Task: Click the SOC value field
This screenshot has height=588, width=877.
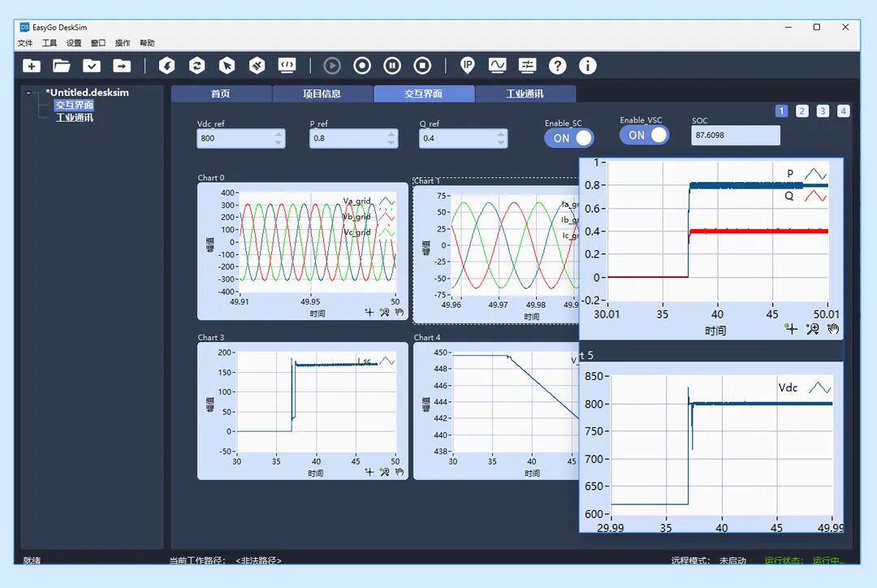Action: (x=735, y=136)
